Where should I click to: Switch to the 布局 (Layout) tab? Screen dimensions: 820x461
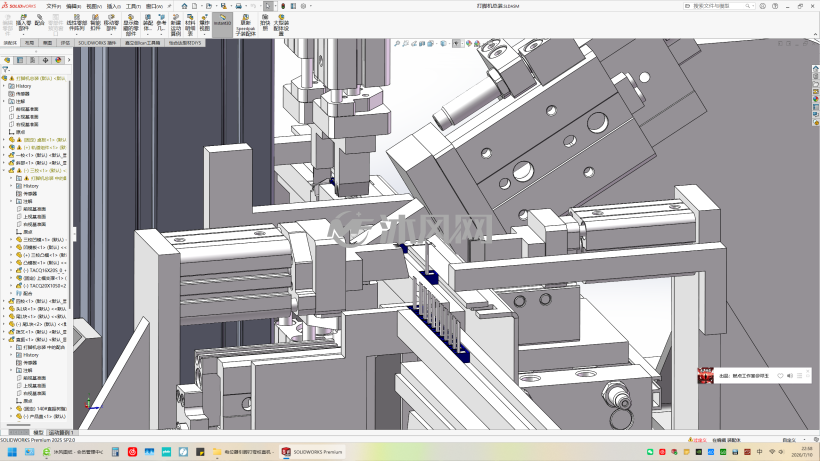coord(29,43)
